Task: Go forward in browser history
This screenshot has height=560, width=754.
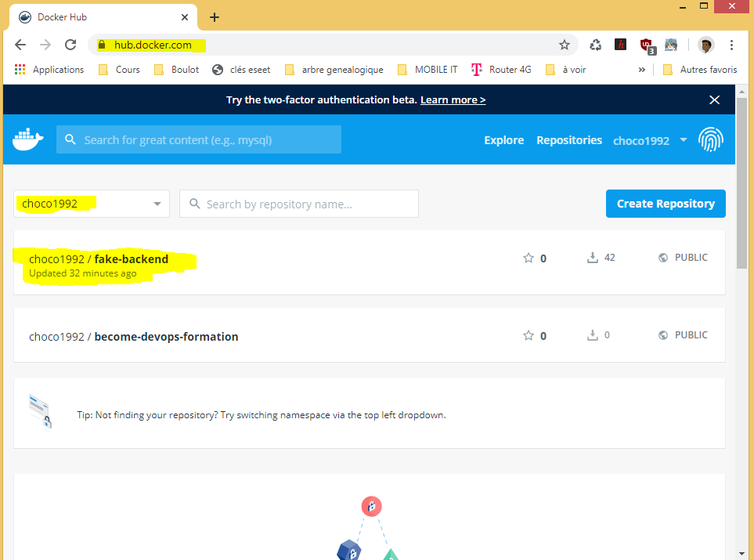Action: [45, 45]
